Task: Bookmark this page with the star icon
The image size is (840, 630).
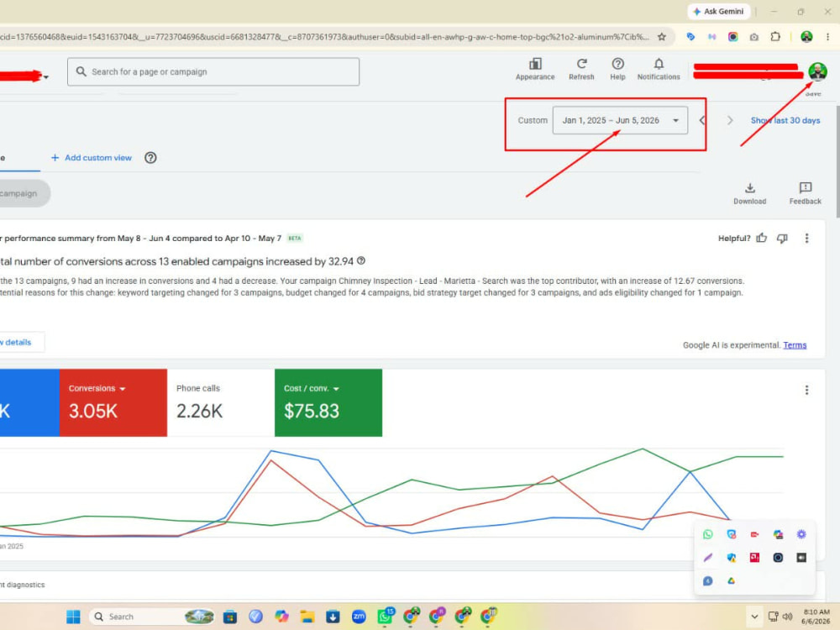Action: coord(662,36)
